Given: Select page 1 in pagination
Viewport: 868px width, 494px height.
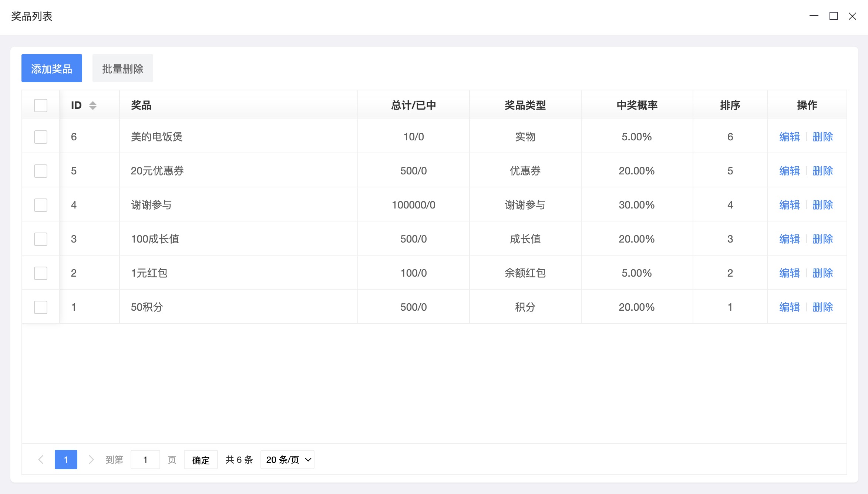Looking at the screenshot, I should pos(66,460).
